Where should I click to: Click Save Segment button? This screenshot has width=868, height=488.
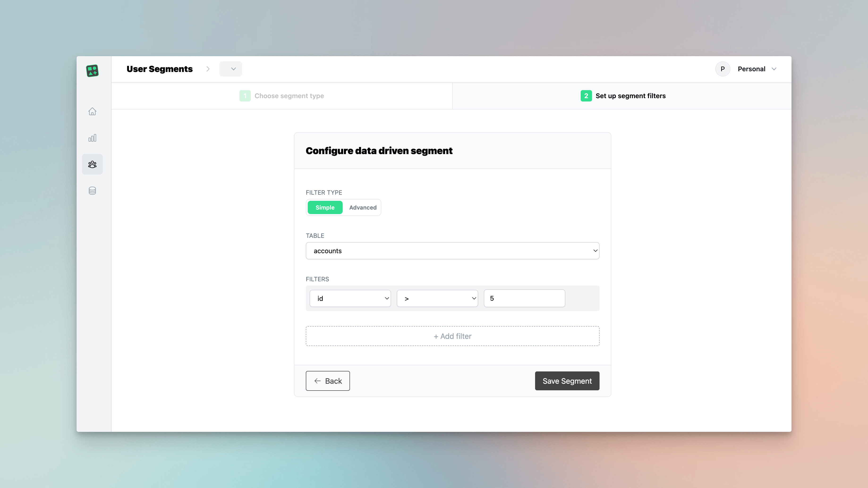567,381
